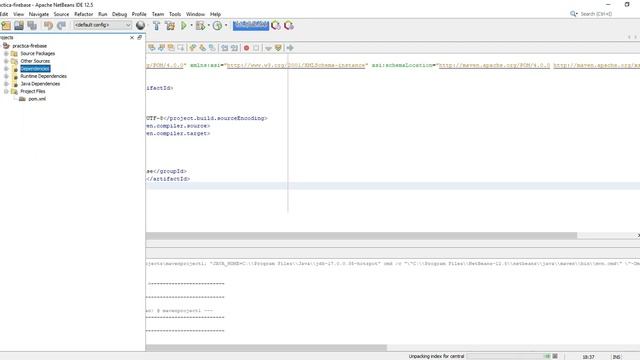
Task: Click the Open Project toolbar icon
Action: 19,25
